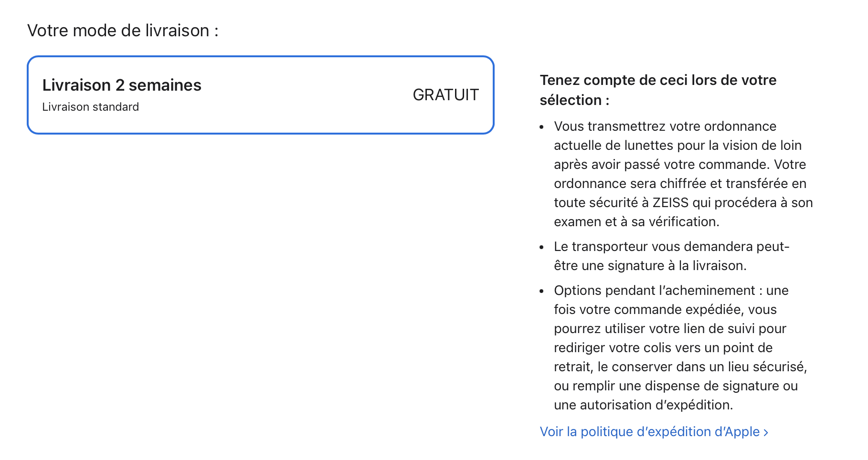The image size is (868, 460).
Task: Click the Livraison standard subtitle
Action: click(x=91, y=107)
